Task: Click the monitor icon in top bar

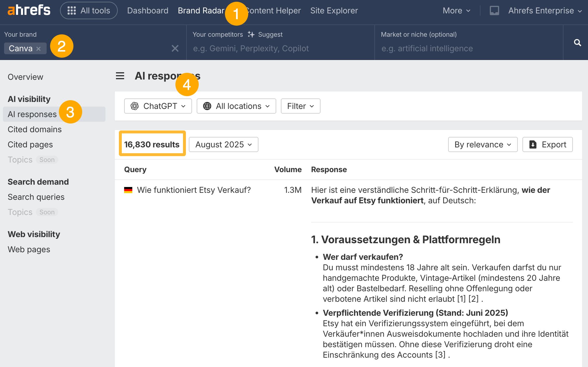Action: point(494,11)
